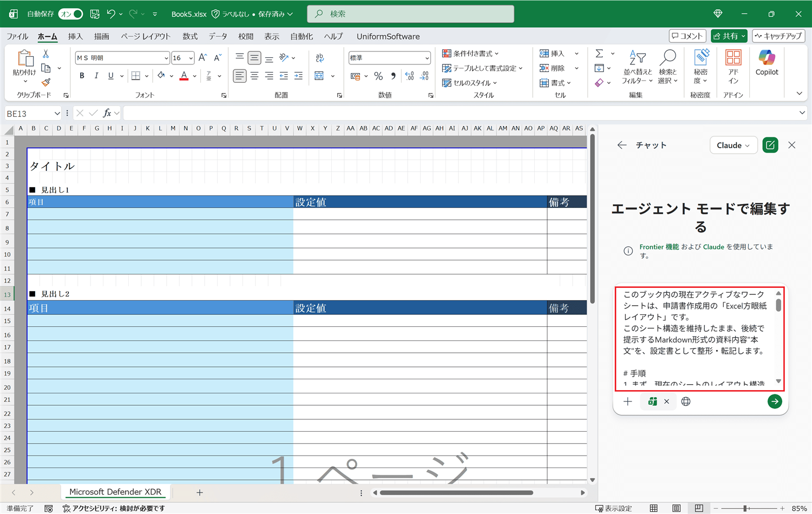Open the number format 標準 dropdown

point(427,58)
